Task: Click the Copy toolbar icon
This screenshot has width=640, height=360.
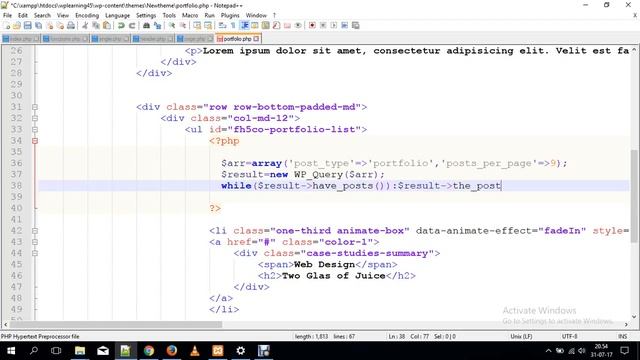Action: pyautogui.click(x=96, y=25)
